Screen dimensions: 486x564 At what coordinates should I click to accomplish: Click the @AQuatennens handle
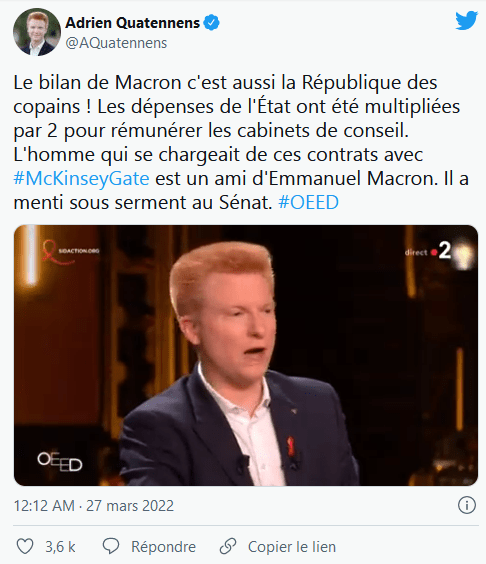(x=116, y=43)
